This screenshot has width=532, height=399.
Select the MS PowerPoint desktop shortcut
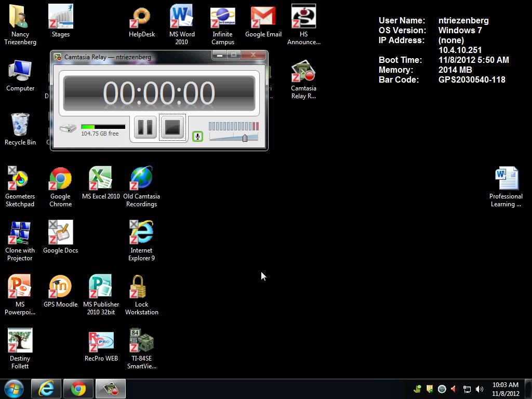coord(20,295)
